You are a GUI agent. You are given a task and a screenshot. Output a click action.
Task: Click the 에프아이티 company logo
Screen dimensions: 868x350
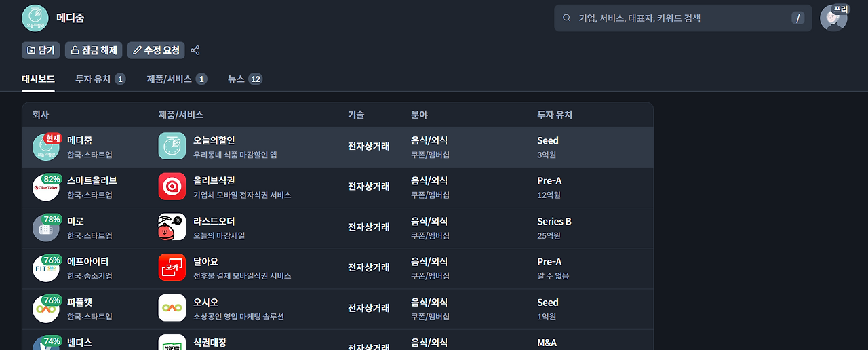click(x=45, y=268)
